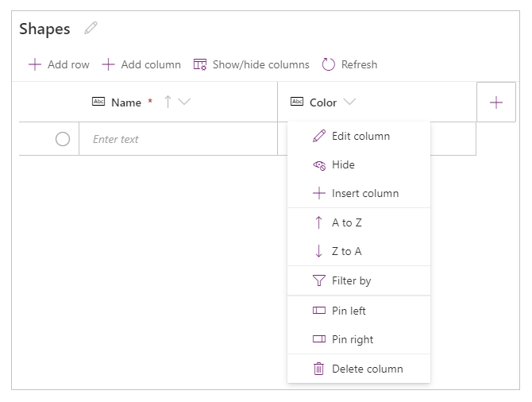Viewport: 532px width, 402px height.
Task: Choose Hide from the column menu
Action: [359, 164]
